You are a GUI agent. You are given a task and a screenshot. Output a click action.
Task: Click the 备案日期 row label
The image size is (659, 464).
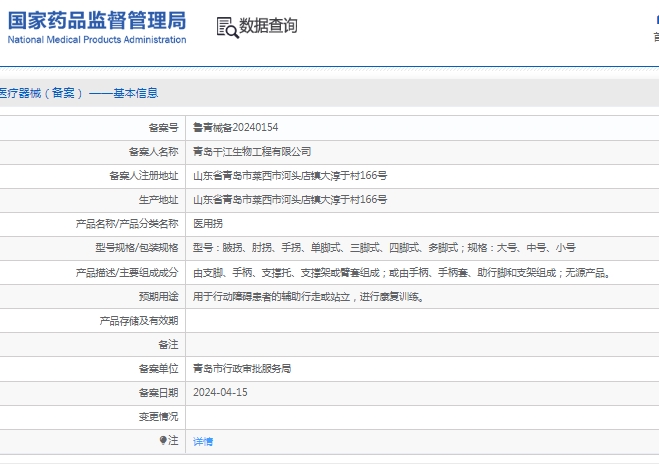(x=158, y=393)
